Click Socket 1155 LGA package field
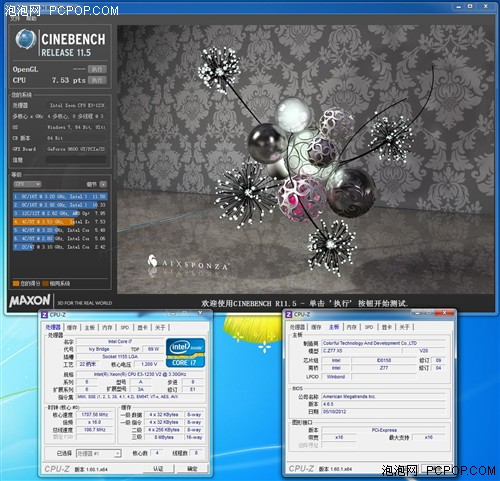The width and height of the screenshot is (500, 481). pyautogui.click(x=120, y=357)
